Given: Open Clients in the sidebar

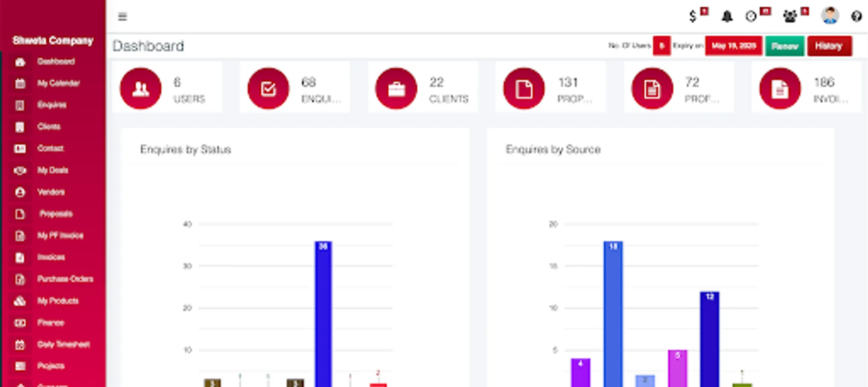Looking at the screenshot, I should (x=49, y=126).
